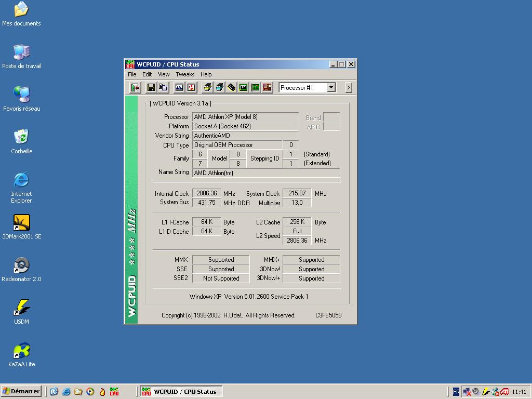Click the toolbar overflow chevron arrow
This screenshot has height=399, width=532.
[349, 87]
